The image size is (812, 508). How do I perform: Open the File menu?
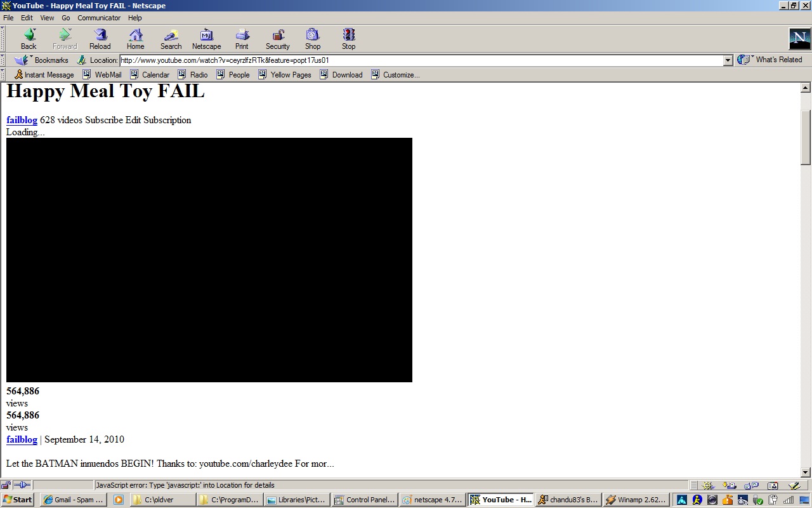click(8, 18)
